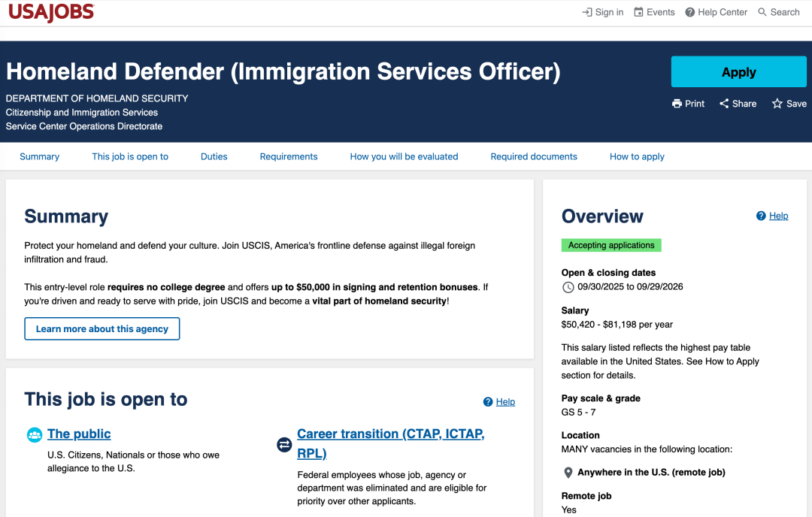The image size is (812, 517).
Task: Select the Requirements tab
Action: (289, 156)
